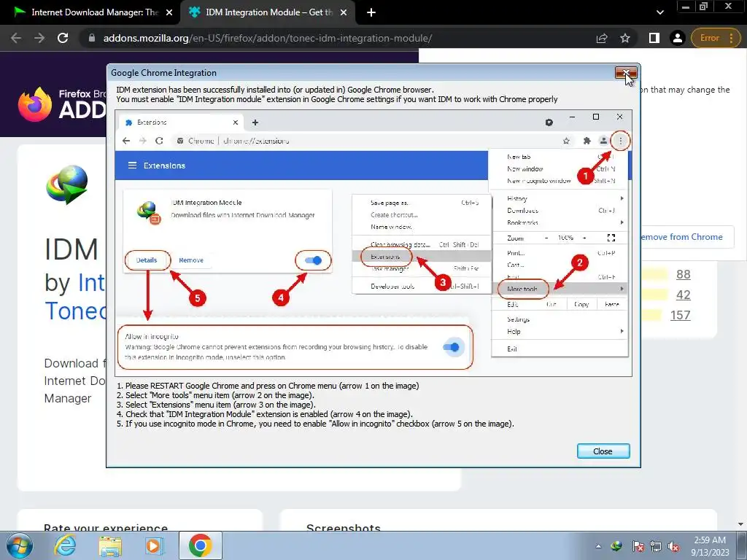
Task: Share this page from the address bar
Action: 602,38
